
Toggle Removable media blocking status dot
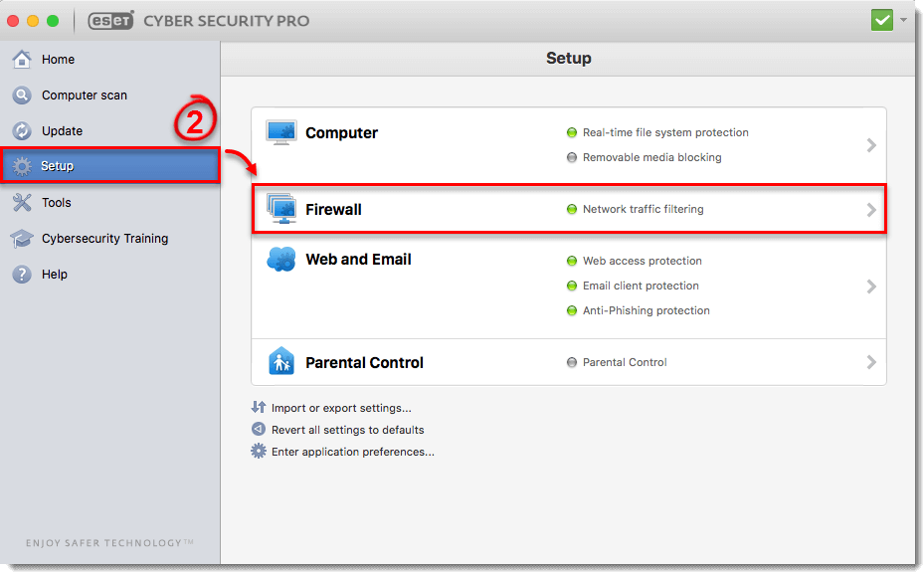(x=571, y=157)
